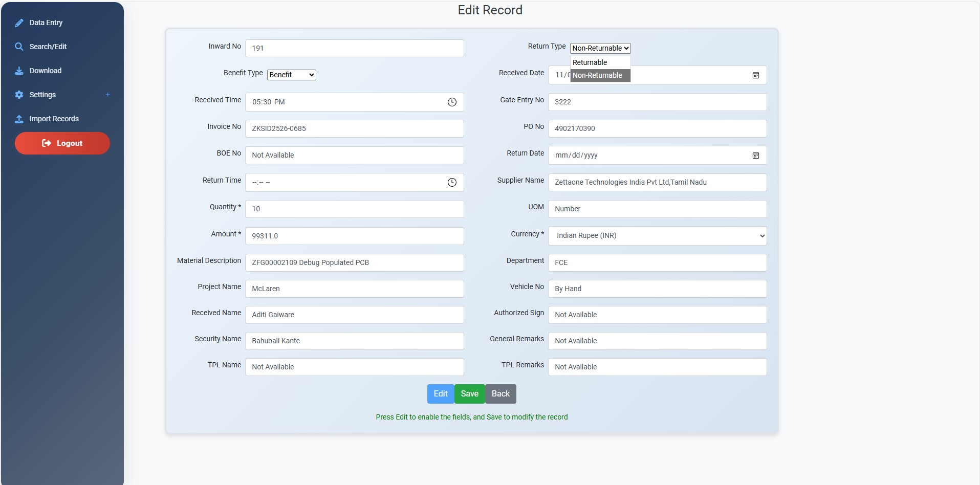The width and height of the screenshot is (980, 485).
Task: Open the Return Date calendar picker icon
Action: [755, 156]
